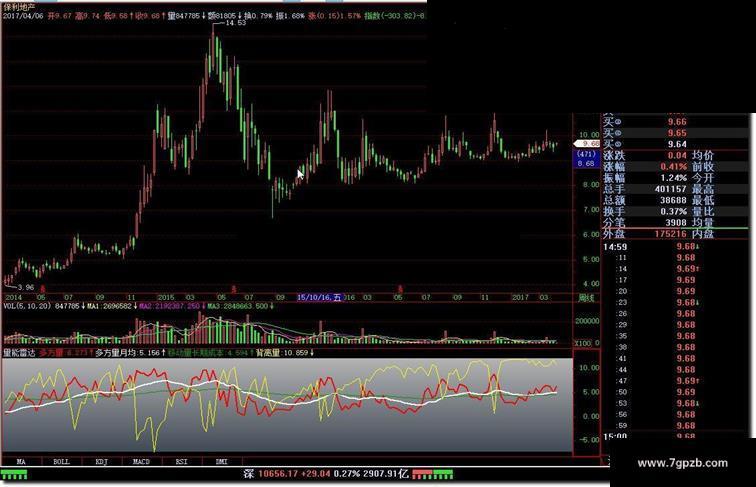Click the highlighted date 15/10/16,五 on time axis
Screen dimensions: 756x487
pos(319,298)
